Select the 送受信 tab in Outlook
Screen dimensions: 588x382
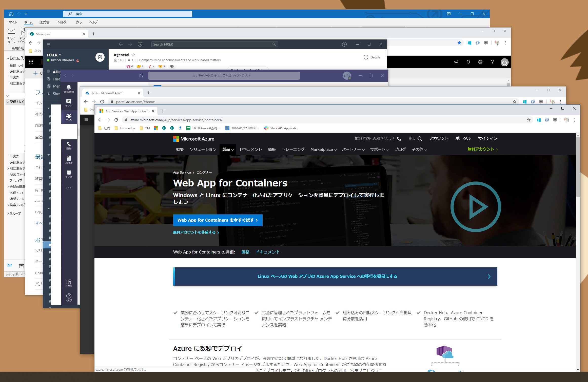tap(44, 22)
